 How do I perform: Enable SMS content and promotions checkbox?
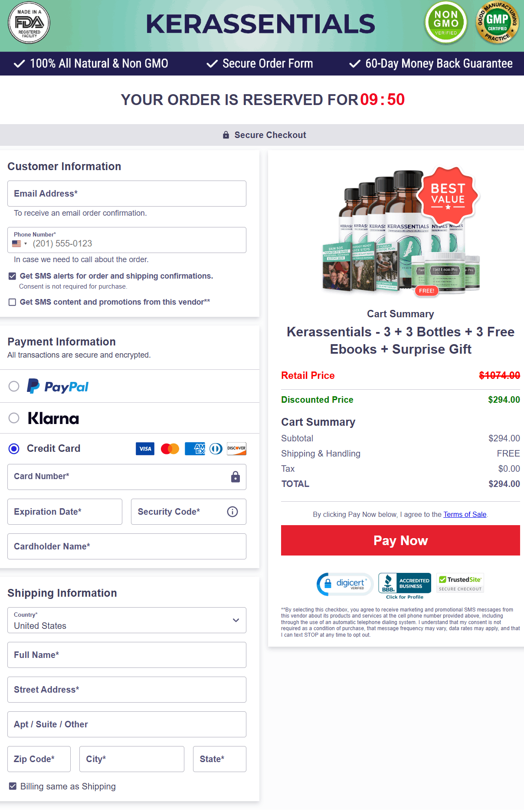pos(13,302)
